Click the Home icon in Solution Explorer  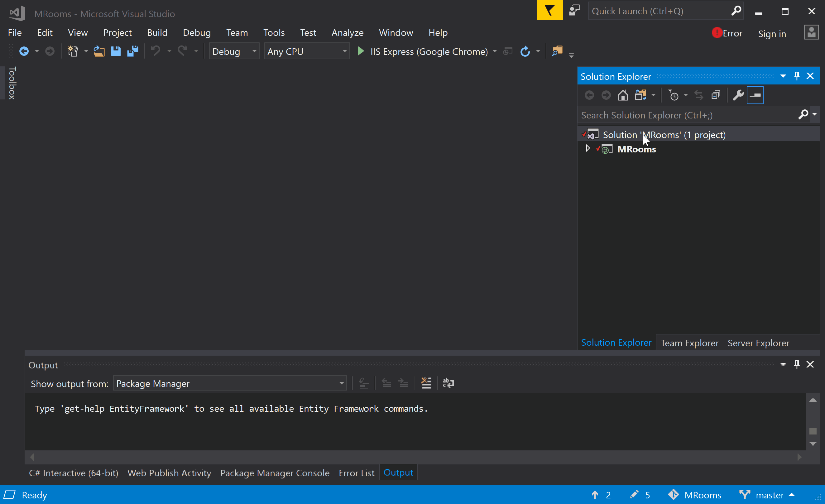(x=623, y=95)
